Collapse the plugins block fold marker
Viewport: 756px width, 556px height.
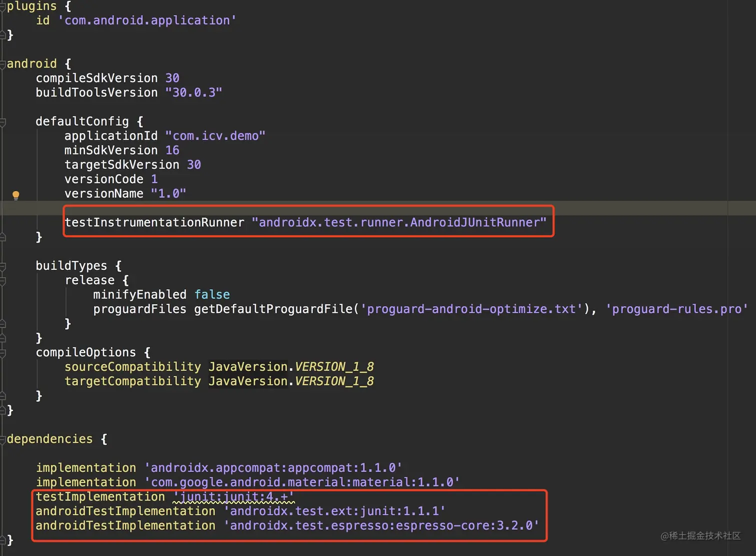(x=2, y=6)
